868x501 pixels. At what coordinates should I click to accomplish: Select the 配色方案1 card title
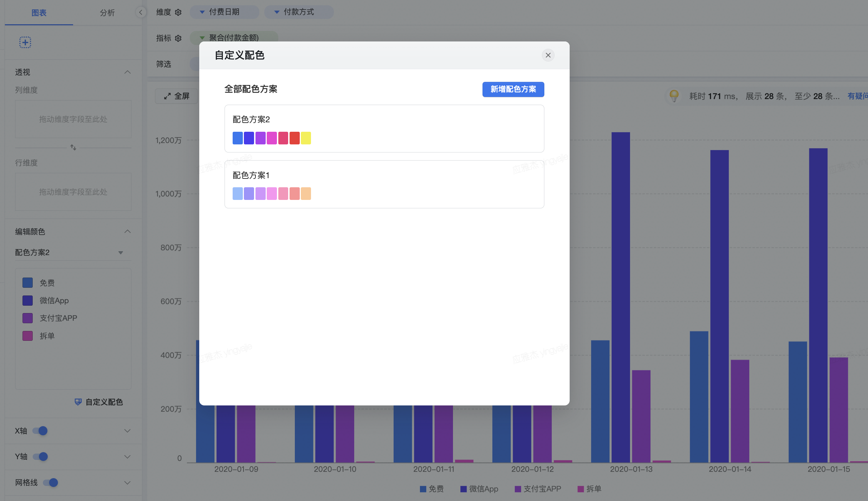tap(251, 175)
